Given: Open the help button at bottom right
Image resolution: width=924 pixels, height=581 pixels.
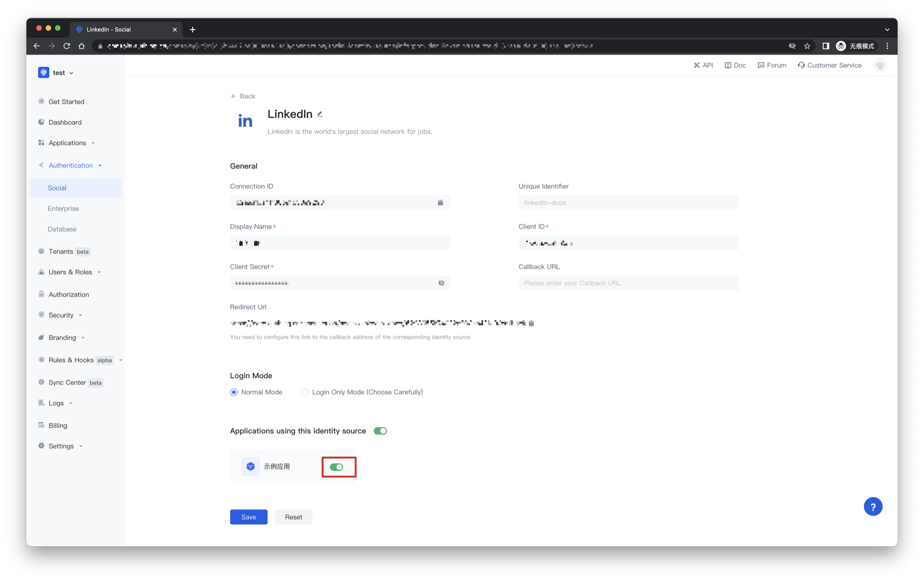Looking at the screenshot, I should coord(873,506).
